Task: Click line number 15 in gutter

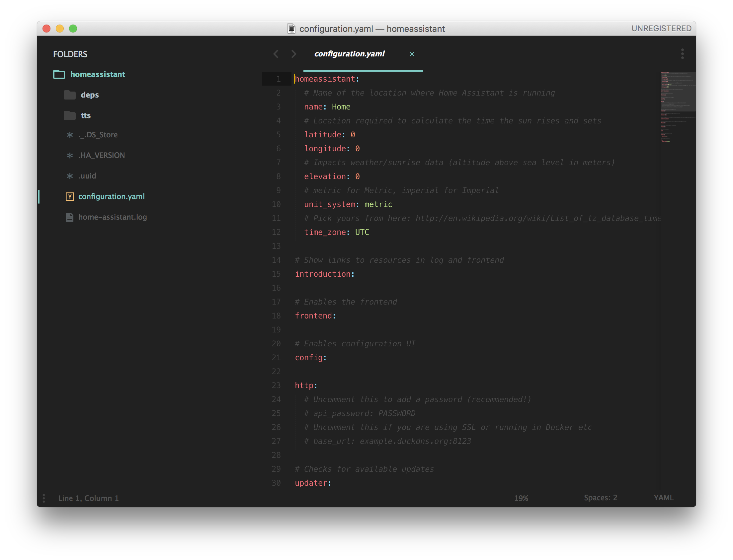Action: [276, 274]
